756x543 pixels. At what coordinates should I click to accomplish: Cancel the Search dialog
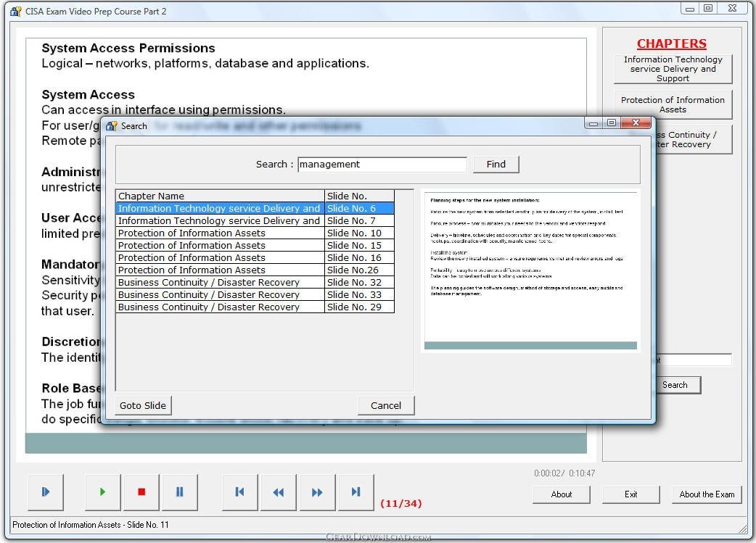(x=386, y=405)
